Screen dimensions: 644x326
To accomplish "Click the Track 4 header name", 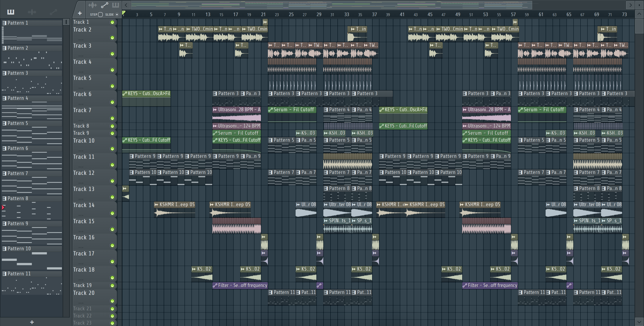I will point(82,62).
